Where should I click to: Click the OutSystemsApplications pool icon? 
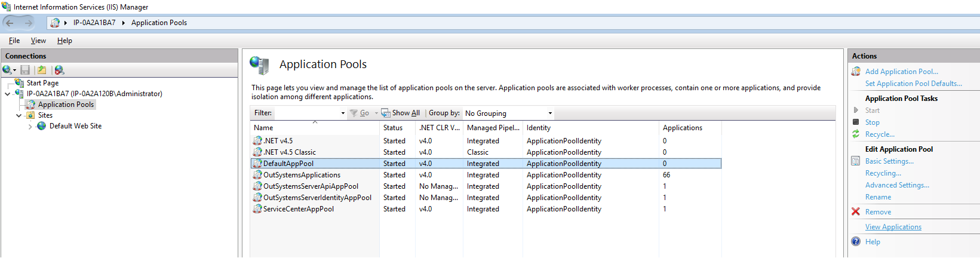[x=257, y=174]
